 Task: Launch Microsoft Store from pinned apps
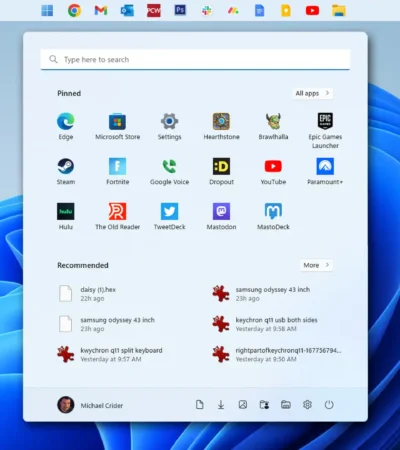pyautogui.click(x=117, y=126)
